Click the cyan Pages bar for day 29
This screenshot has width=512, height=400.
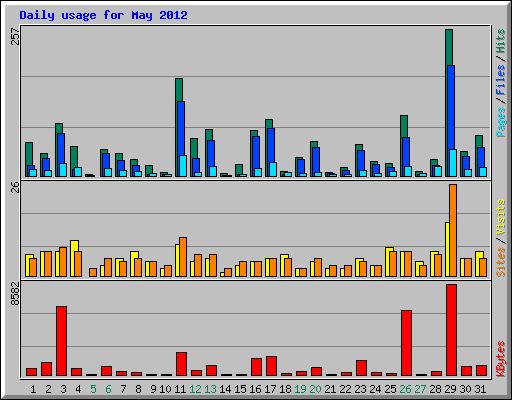tap(453, 163)
